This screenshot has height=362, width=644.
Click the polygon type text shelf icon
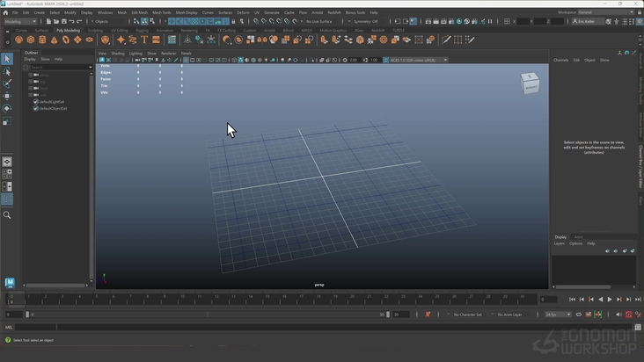click(x=144, y=40)
